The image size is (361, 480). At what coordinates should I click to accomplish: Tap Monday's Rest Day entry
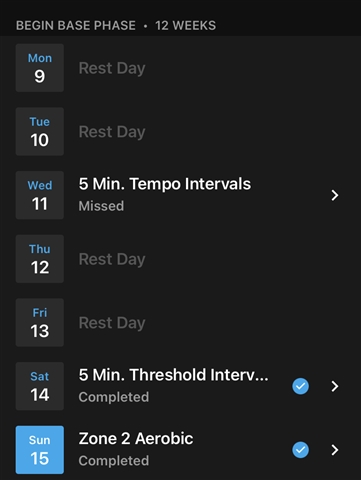point(112,68)
